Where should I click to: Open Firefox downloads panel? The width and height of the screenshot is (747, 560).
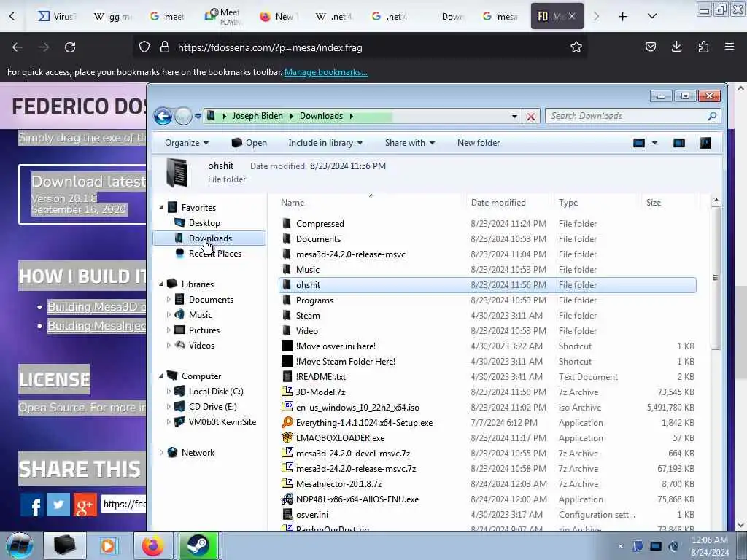click(x=676, y=47)
